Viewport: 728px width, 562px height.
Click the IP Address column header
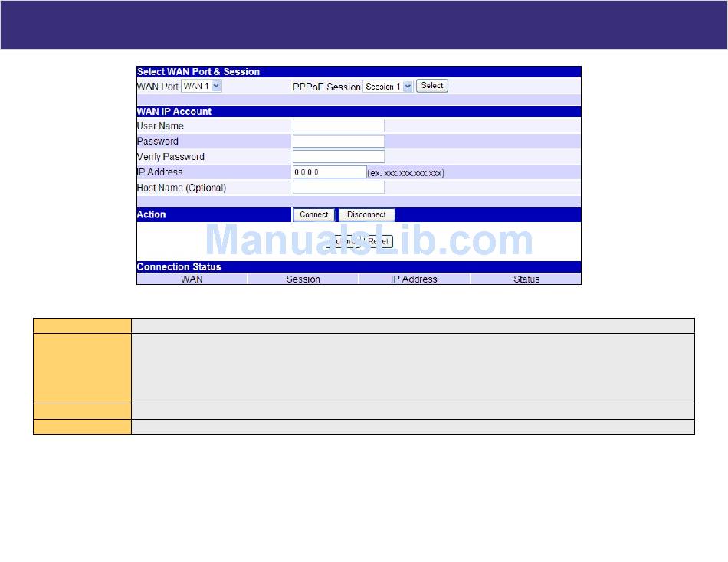pos(414,279)
